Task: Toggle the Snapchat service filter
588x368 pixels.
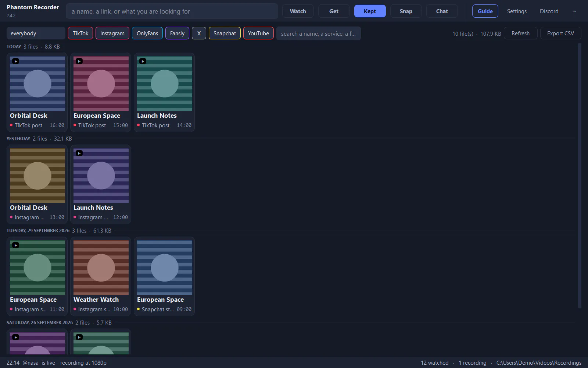Action: click(225, 33)
